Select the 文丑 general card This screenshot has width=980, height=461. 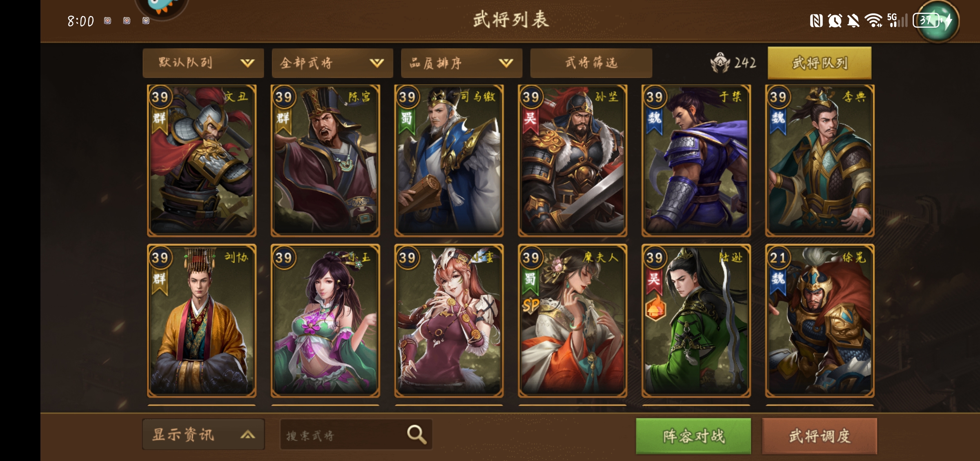point(202,161)
